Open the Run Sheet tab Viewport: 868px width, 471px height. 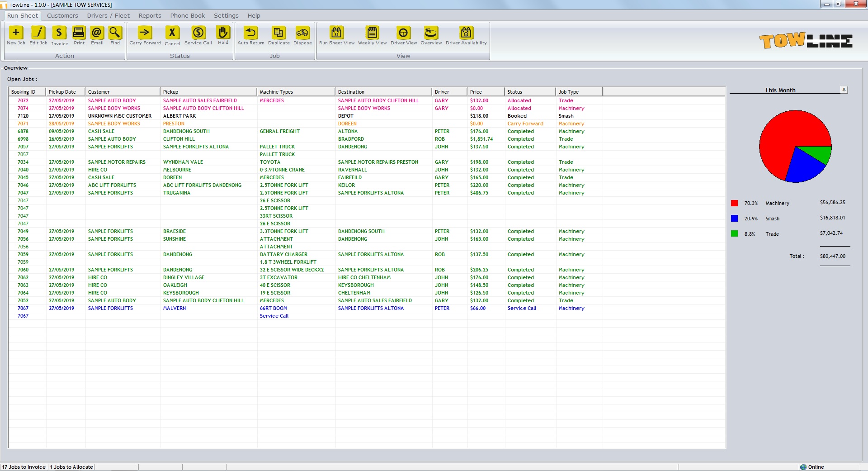pos(23,15)
